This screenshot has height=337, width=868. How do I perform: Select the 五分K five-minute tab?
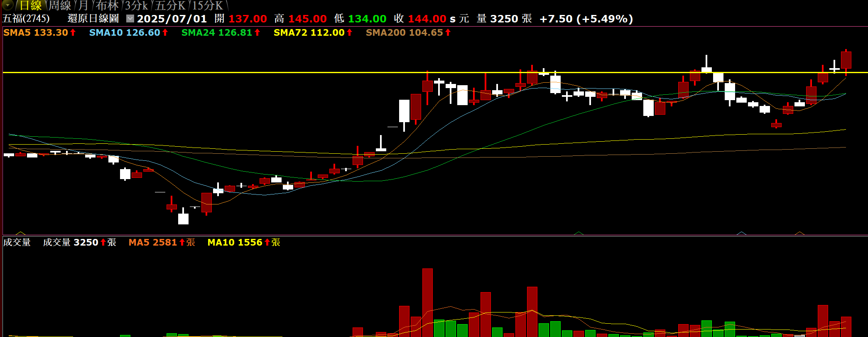170,6
